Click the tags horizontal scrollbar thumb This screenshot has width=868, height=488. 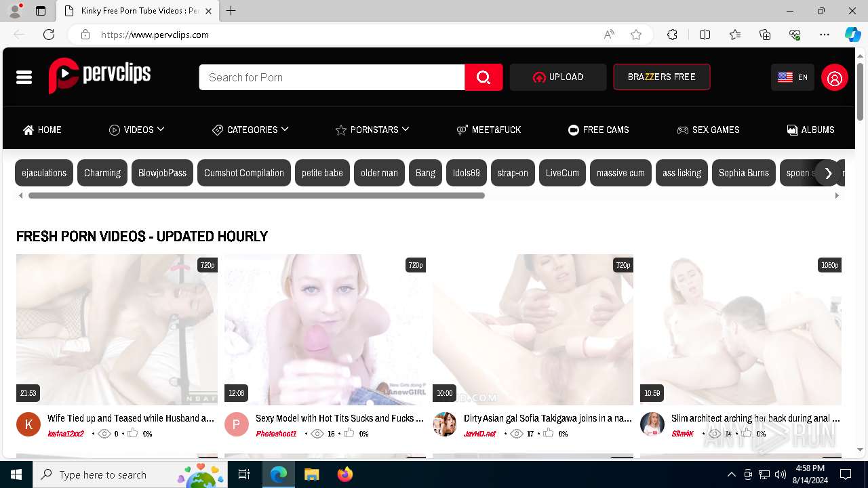256,195
